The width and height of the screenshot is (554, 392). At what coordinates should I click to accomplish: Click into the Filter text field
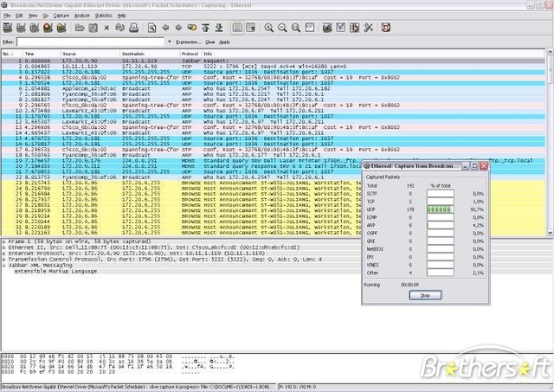pos(90,42)
